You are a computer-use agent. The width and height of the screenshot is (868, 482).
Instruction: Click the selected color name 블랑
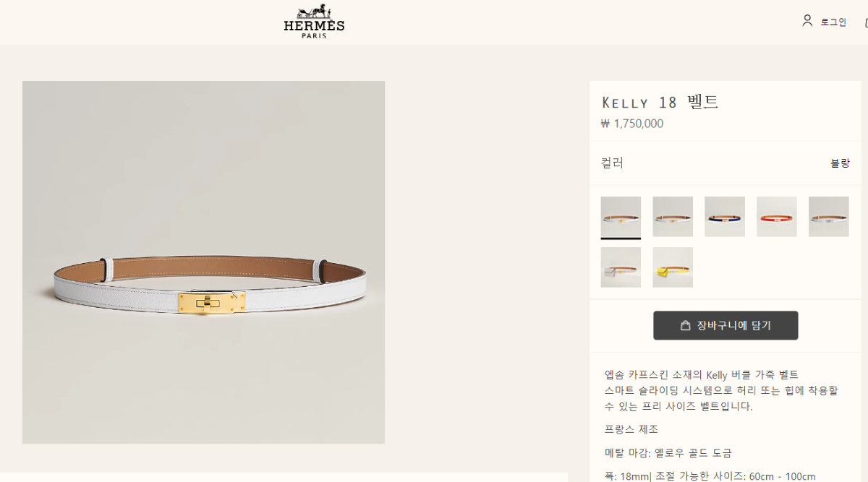coord(840,163)
